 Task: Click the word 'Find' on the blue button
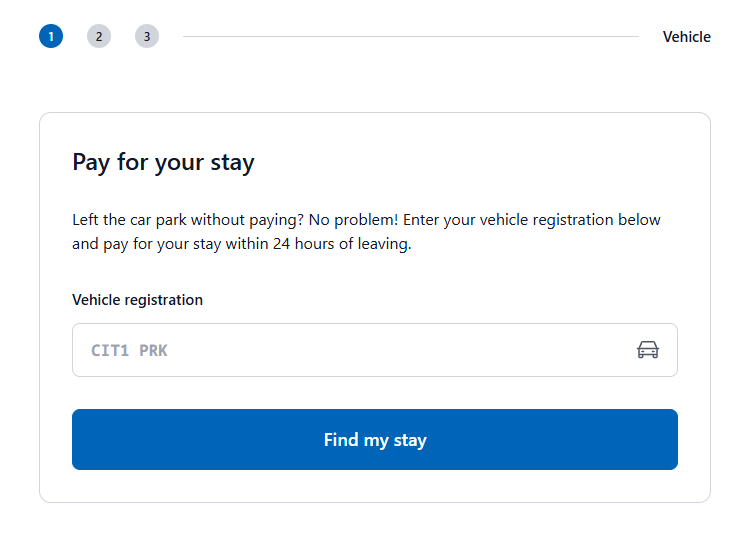point(341,440)
